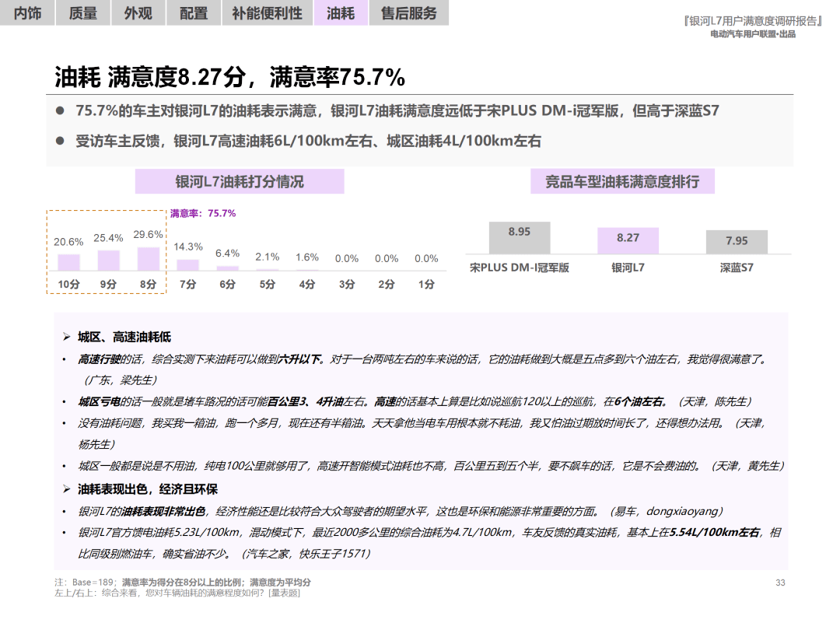Click the 竞品车型油耗满意度排行 section label
Image resolution: width=840 pixels, height=630 pixels.
622,181
